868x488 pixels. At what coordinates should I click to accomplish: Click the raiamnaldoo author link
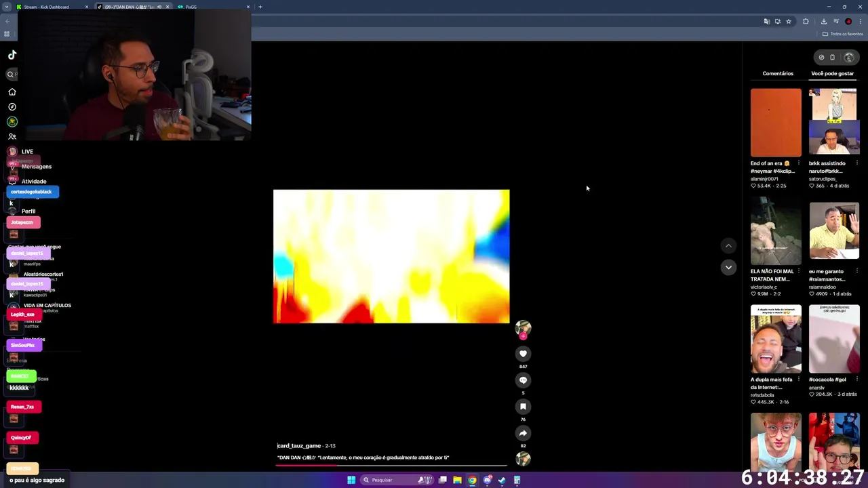coord(823,287)
